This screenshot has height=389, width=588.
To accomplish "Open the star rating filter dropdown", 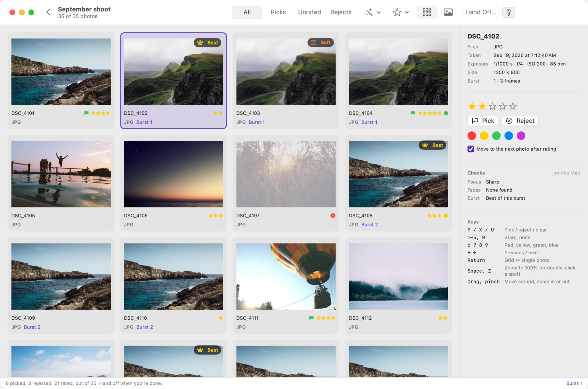I will click(x=401, y=12).
